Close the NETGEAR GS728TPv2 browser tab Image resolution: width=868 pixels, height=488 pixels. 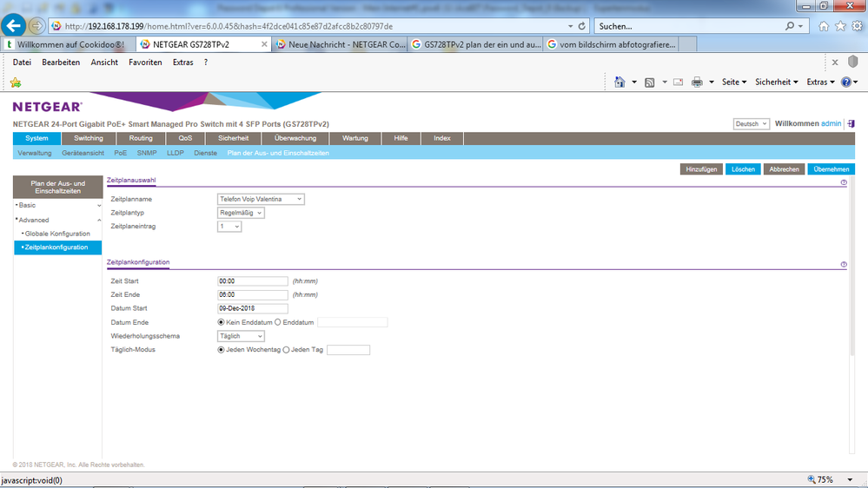(264, 44)
